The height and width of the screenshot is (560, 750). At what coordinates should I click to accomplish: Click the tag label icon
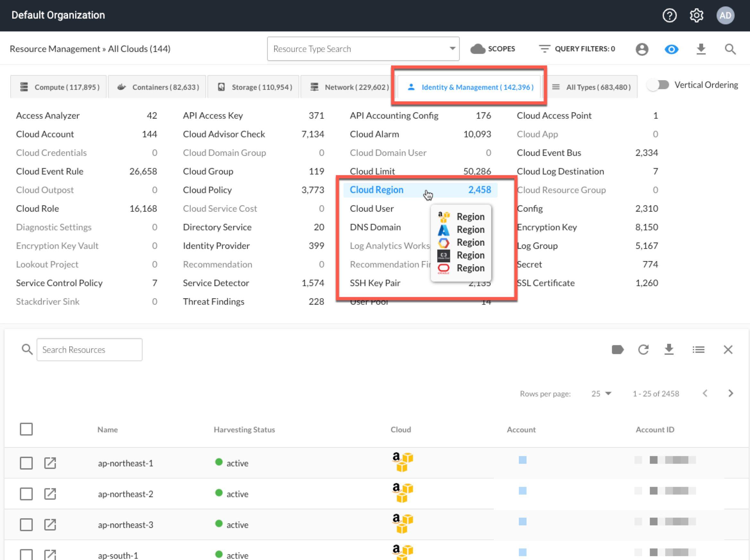coord(617,349)
